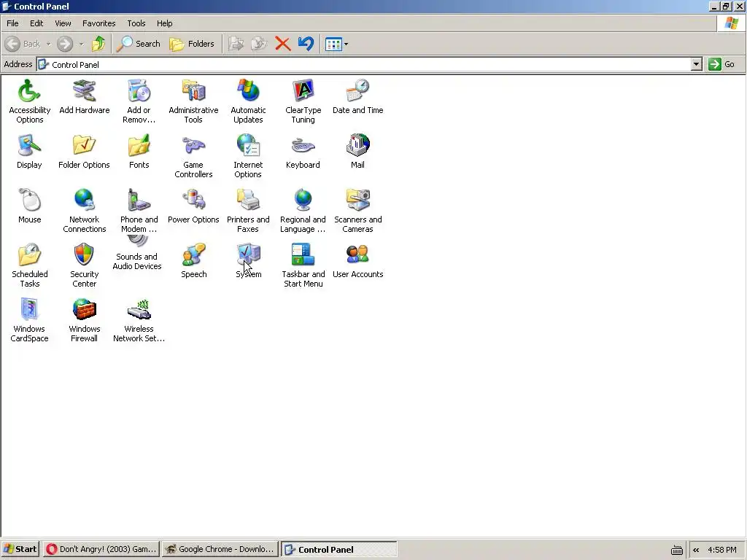Click the Control Panel taskbar button
The width and height of the screenshot is (747, 560).
coord(338,549)
